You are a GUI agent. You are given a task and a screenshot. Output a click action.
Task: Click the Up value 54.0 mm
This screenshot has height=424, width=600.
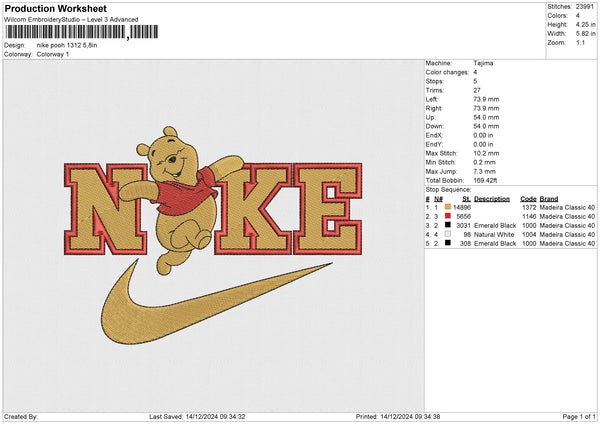486,117
